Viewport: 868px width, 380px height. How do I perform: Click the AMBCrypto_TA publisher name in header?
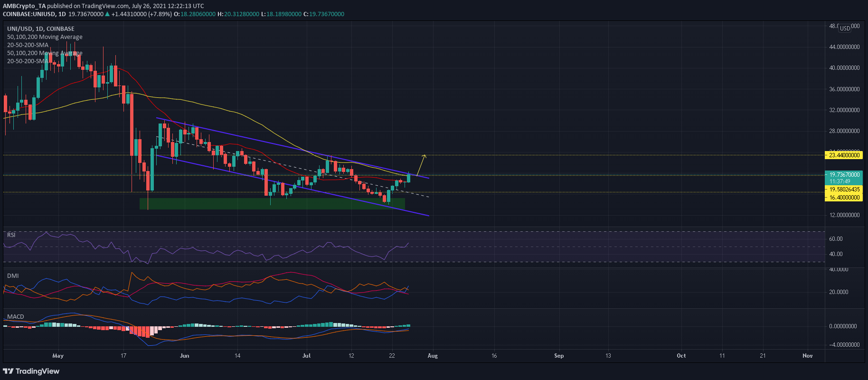[25, 6]
